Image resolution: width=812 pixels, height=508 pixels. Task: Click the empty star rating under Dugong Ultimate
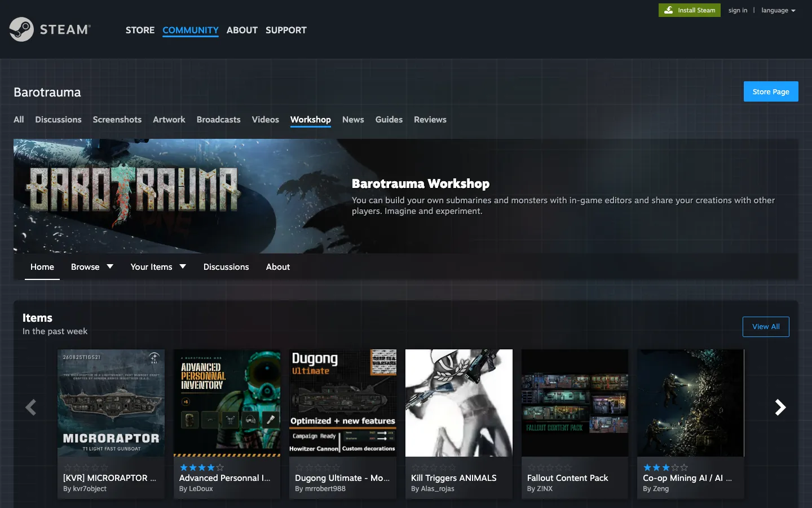point(317,467)
